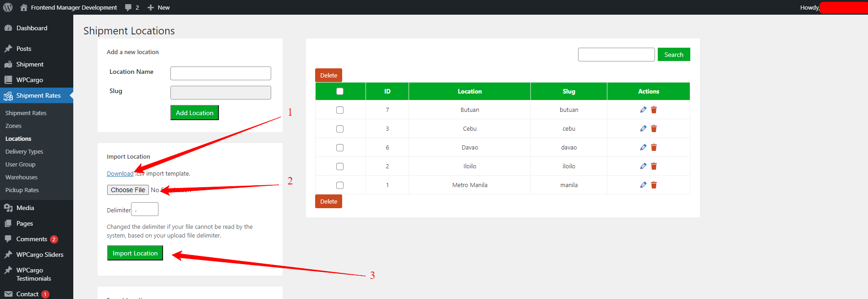Click the home icon for Frontend Manager Development
868x299 pixels.
pos(24,7)
